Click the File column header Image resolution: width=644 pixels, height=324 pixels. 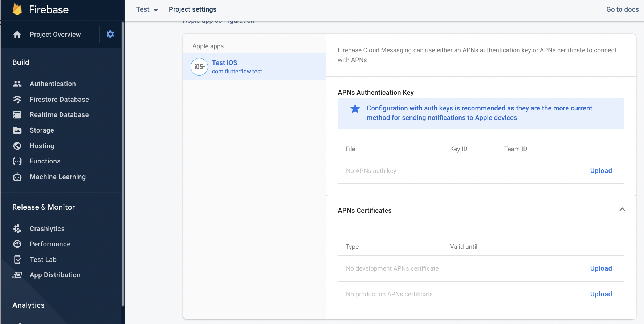click(350, 149)
